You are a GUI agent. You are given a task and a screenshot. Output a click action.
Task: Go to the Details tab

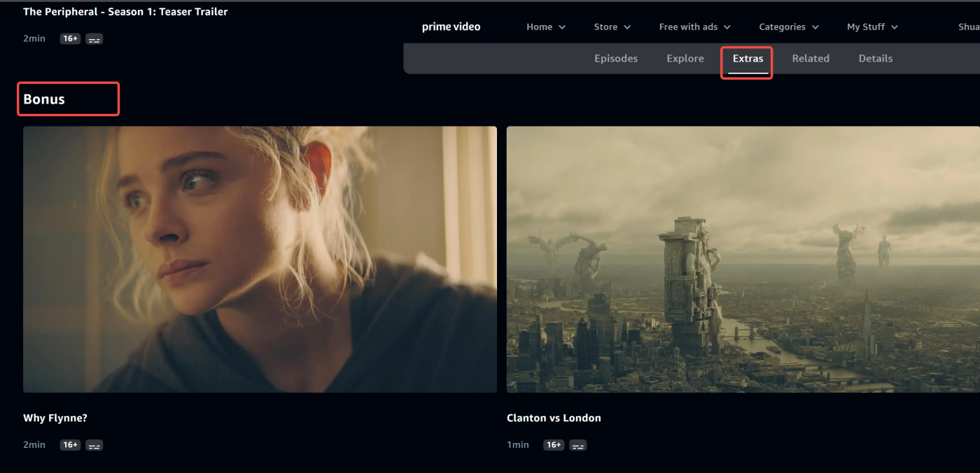tap(876, 59)
